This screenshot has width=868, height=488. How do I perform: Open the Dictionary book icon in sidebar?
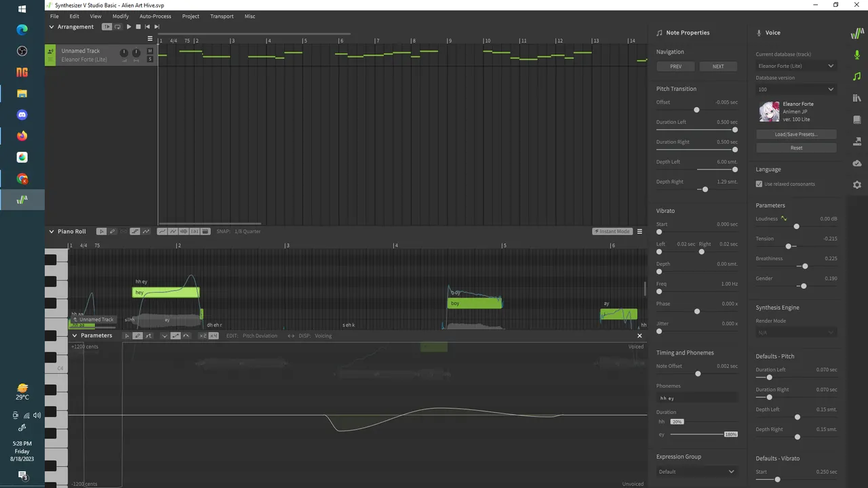tap(857, 120)
